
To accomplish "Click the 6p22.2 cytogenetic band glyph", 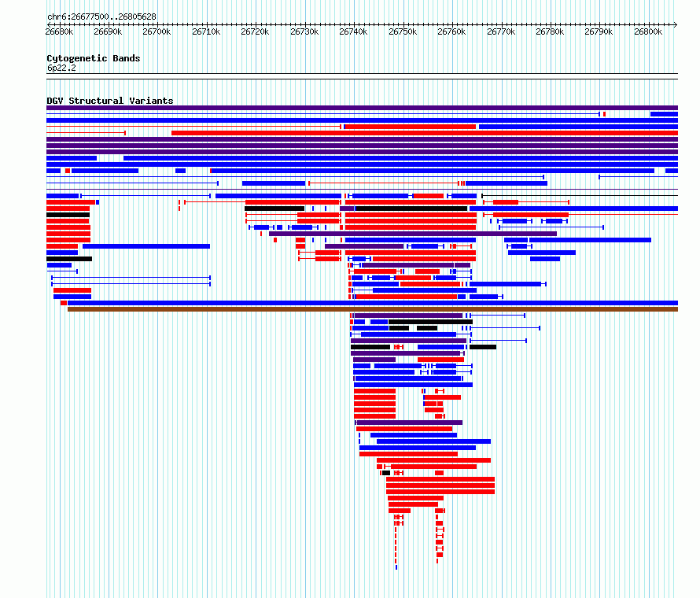I will [362, 76].
